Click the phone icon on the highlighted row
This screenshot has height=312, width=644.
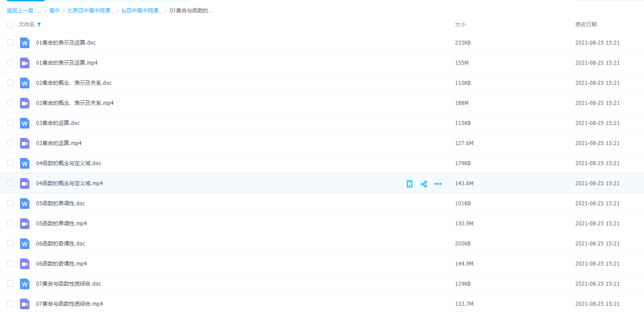click(410, 183)
